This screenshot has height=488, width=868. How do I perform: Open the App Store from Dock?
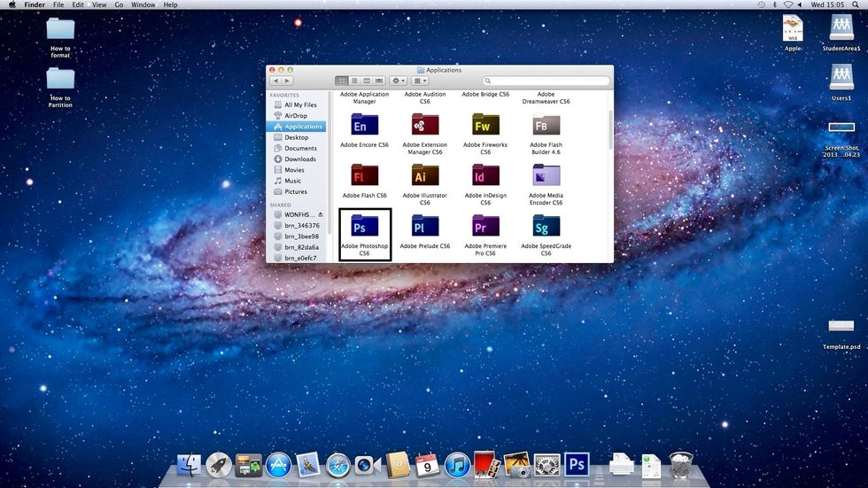[x=278, y=465]
